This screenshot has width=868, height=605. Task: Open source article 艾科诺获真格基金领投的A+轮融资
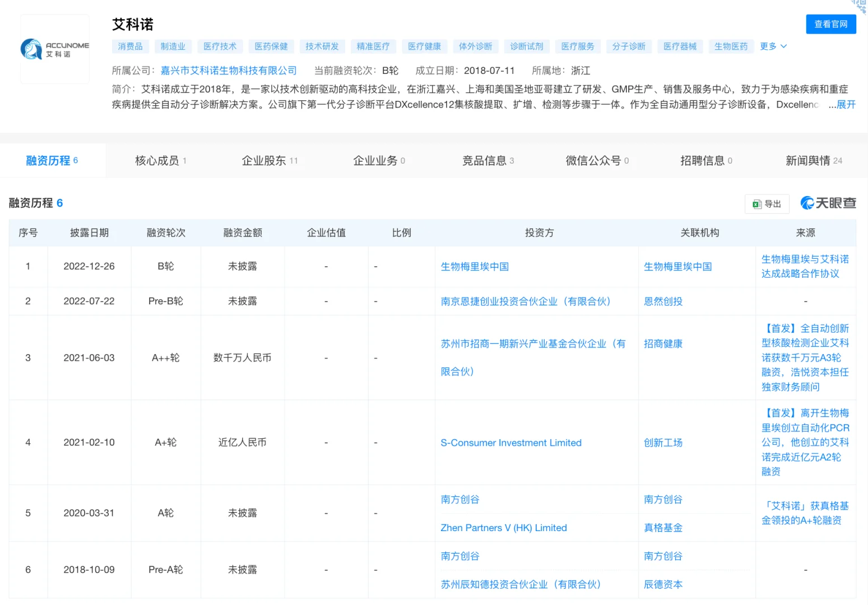(805, 513)
